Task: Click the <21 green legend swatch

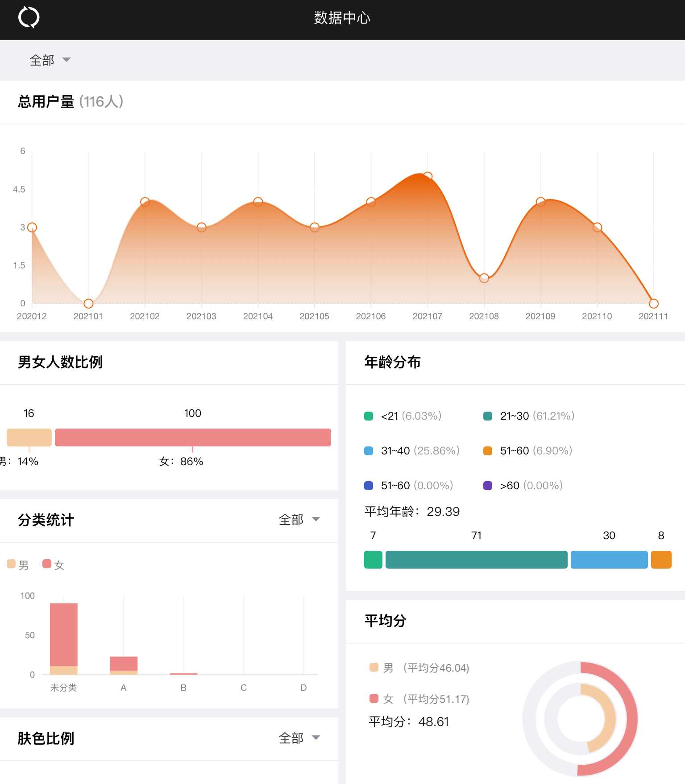Action: click(x=369, y=416)
